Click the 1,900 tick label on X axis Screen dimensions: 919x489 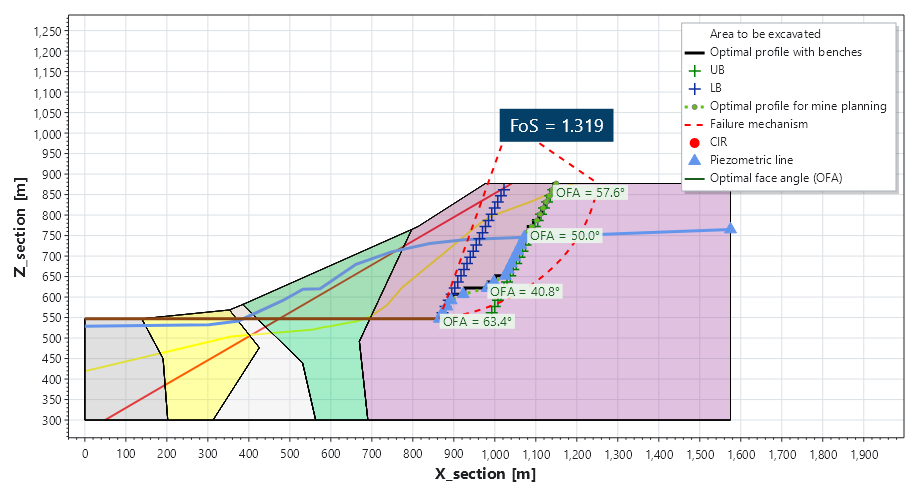[863, 454]
